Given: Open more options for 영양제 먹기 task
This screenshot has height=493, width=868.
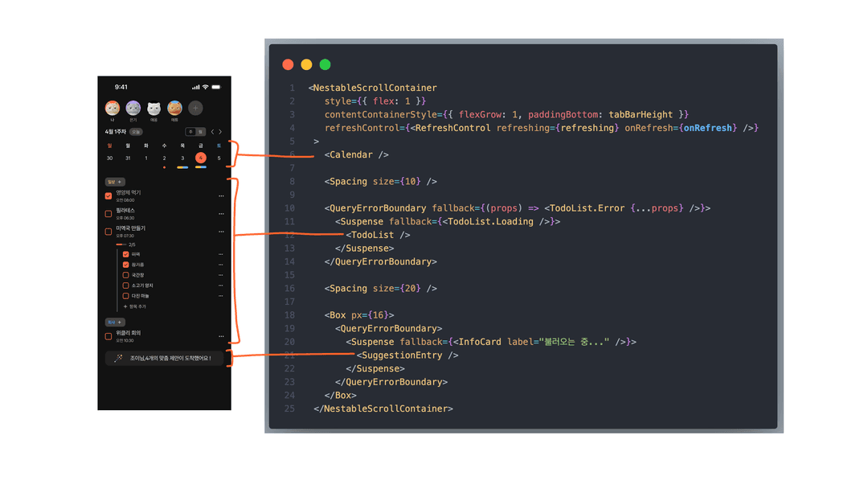Looking at the screenshot, I should pyautogui.click(x=221, y=195).
